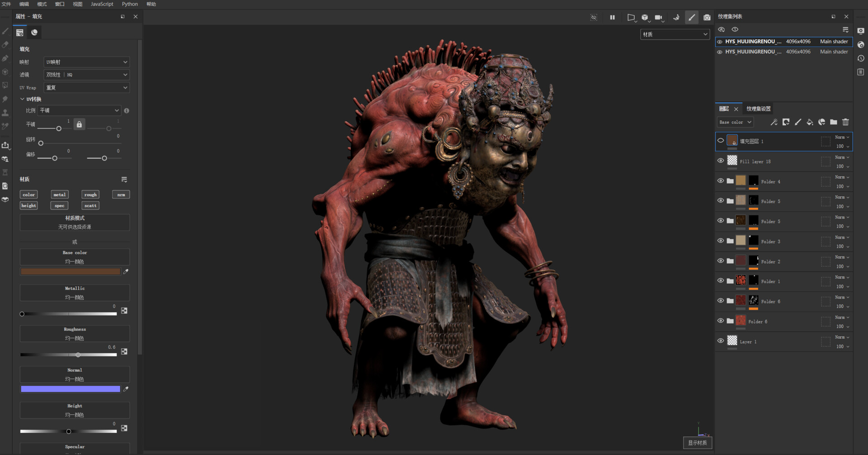The image size is (868, 455).
Task: Toggle visibility of Fill layer 18
Action: click(x=721, y=161)
